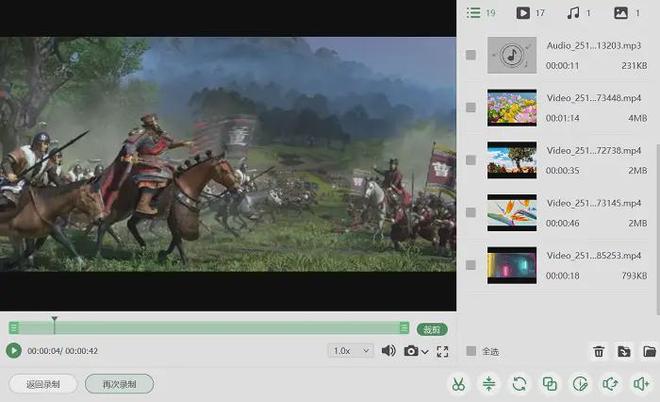
Task: Check the box for Video_251...73448.mp4
Action: [471, 107]
